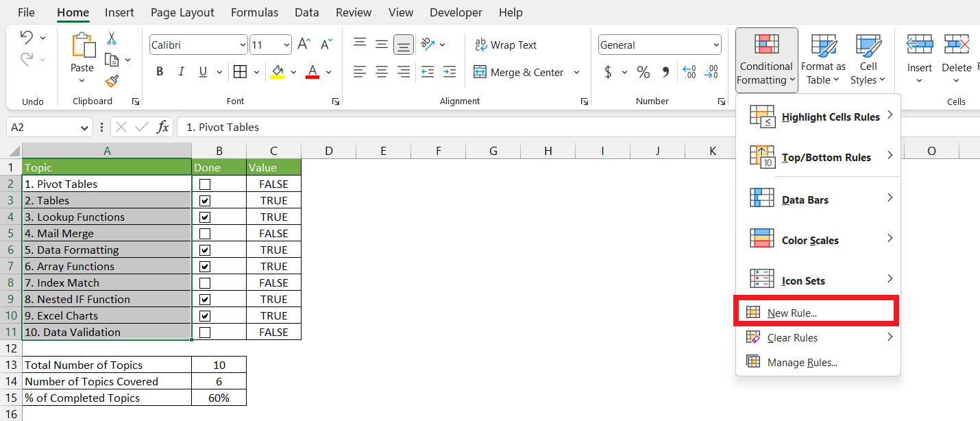Toggle Bold formatting
Image resolution: width=980 pixels, height=421 pixels.
[160, 72]
